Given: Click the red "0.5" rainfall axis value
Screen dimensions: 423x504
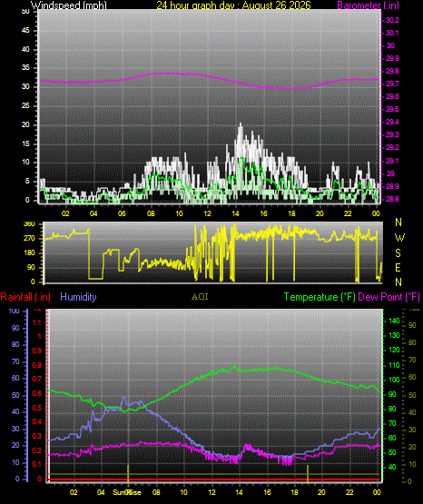Looking at the screenshot, I should 37,408.
